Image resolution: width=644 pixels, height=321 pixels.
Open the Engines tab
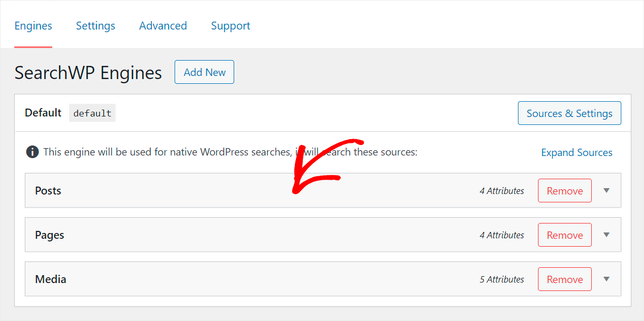point(33,26)
